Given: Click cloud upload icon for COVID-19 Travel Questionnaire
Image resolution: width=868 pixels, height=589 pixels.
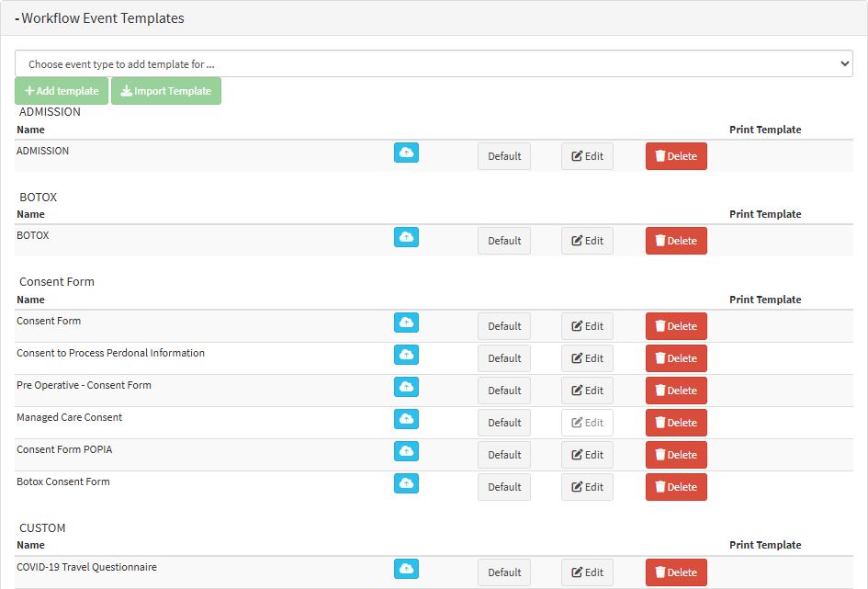Looking at the screenshot, I should click(x=406, y=569).
